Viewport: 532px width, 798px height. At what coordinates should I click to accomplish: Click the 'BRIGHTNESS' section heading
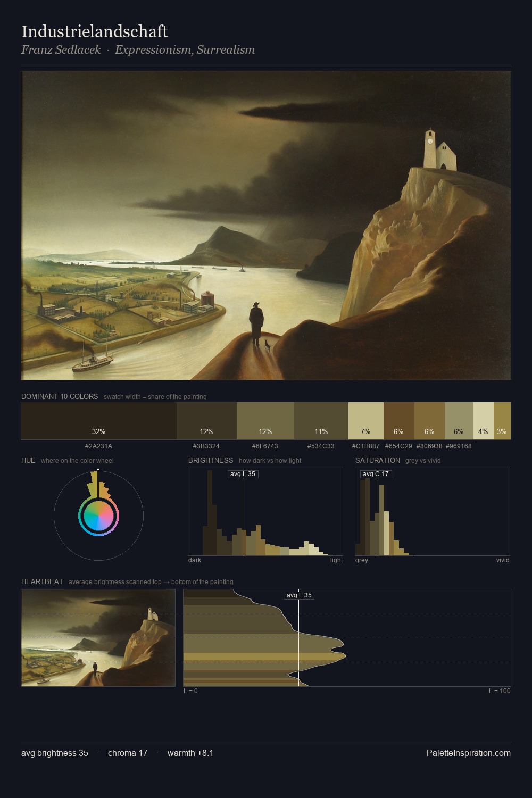pos(211,460)
